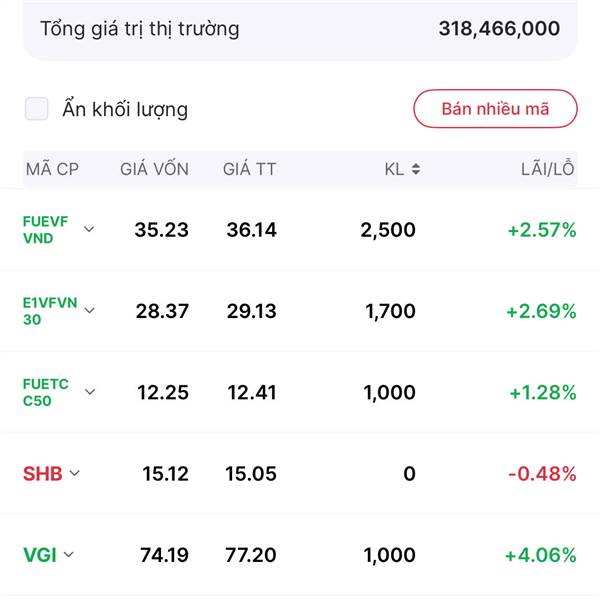Image resolution: width=600 pixels, height=600 pixels.
Task: Select the MÃ CP column header
Action: coord(52,169)
